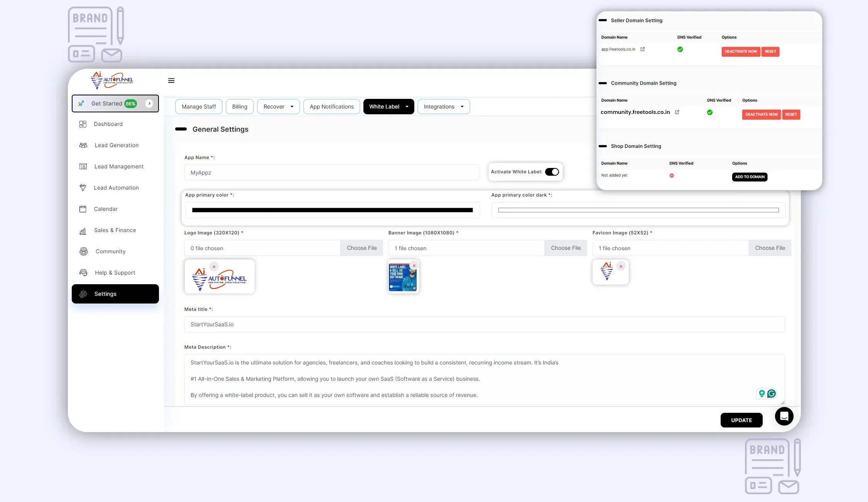Open external link for community.freetools.co.in
Viewport: 868px width, 502px height.
point(677,112)
